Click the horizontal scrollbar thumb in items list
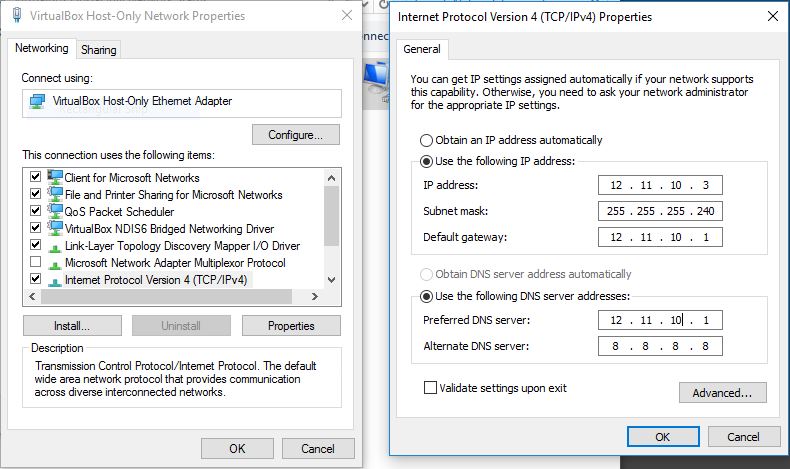This screenshot has width=790, height=469. 166,296
